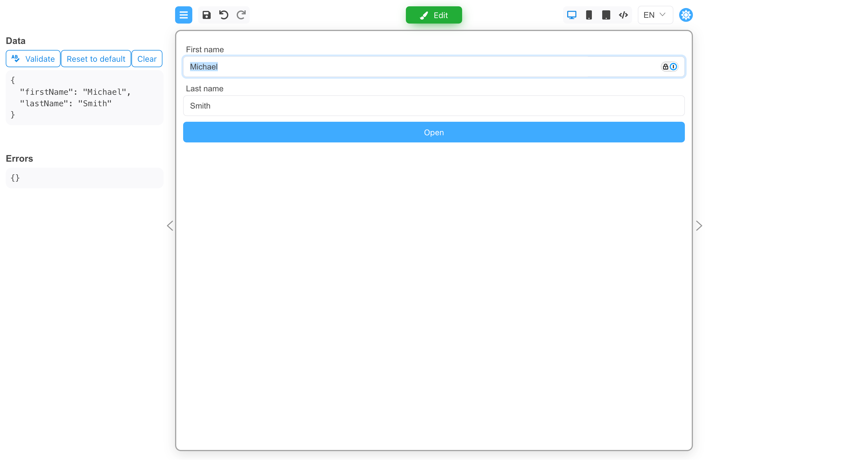Select desktop preview mode

pos(571,15)
